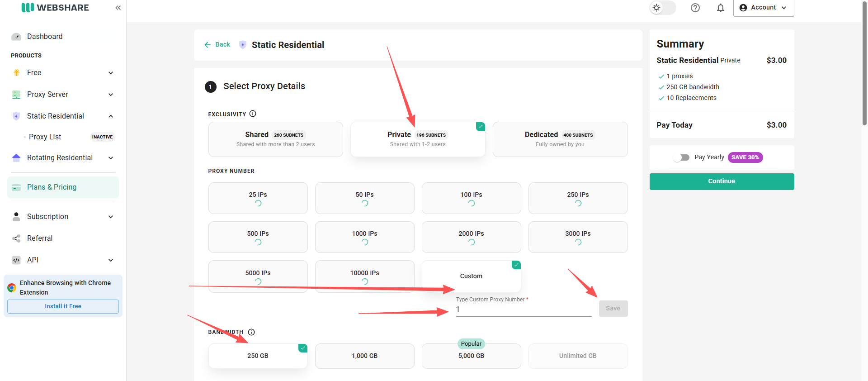Image resolution: width=868 pixels, height=381 pixels.
Task: Choose the 1000 IPs option
Action: click(x=365, y=237)
